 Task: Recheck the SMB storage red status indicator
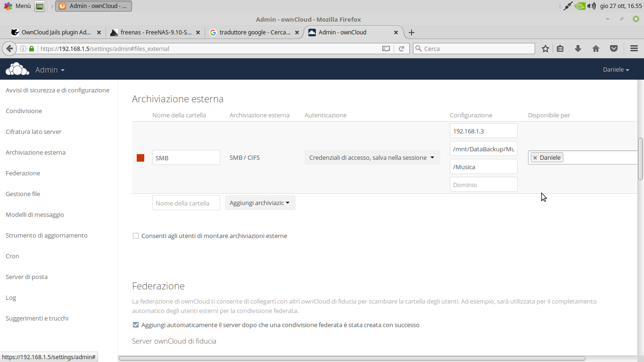[x=140, y=158]
